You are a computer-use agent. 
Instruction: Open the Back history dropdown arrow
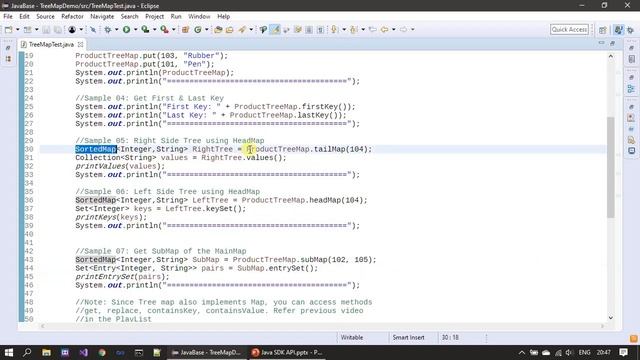click(393, 30)
